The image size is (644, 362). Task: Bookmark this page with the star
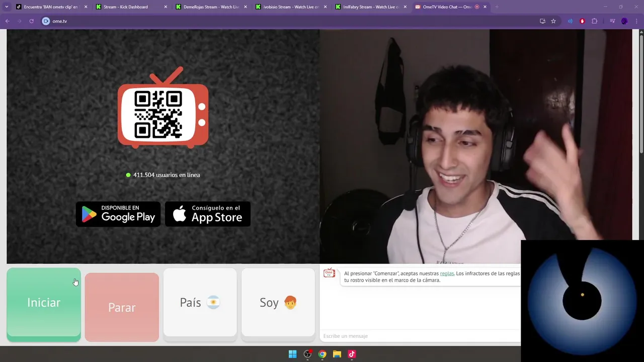point(553,21)
